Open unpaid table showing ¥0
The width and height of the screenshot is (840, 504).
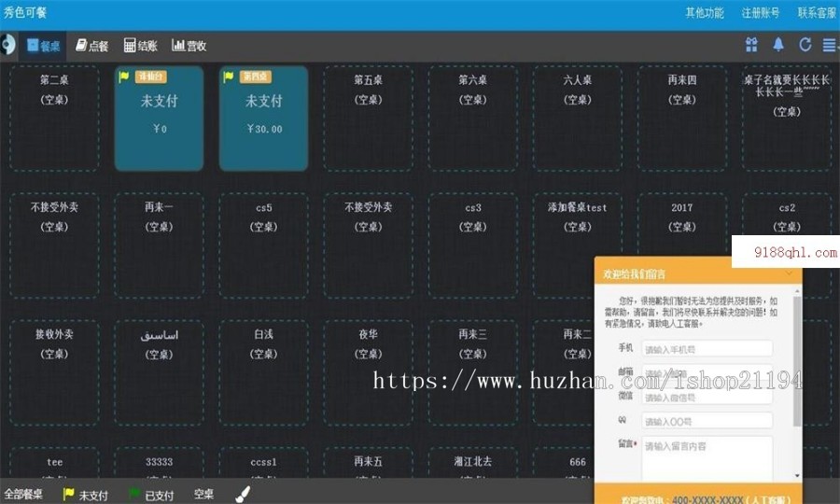coord(159,119)
